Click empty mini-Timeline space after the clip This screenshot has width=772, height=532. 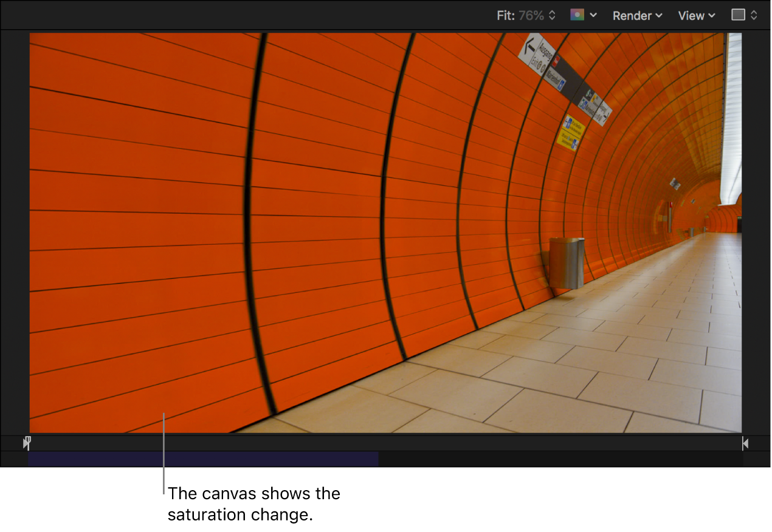(x=547, y=459)
